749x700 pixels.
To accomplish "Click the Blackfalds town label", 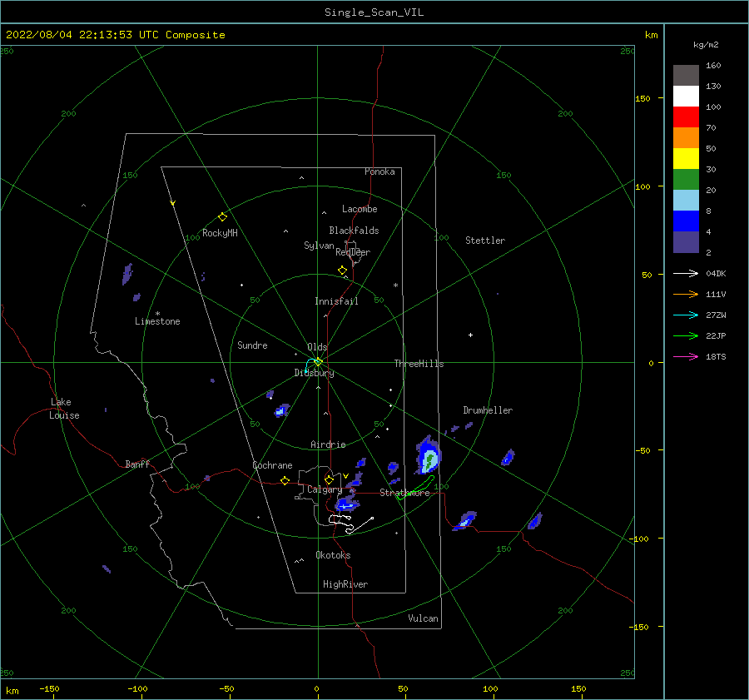I will [354, 231].
